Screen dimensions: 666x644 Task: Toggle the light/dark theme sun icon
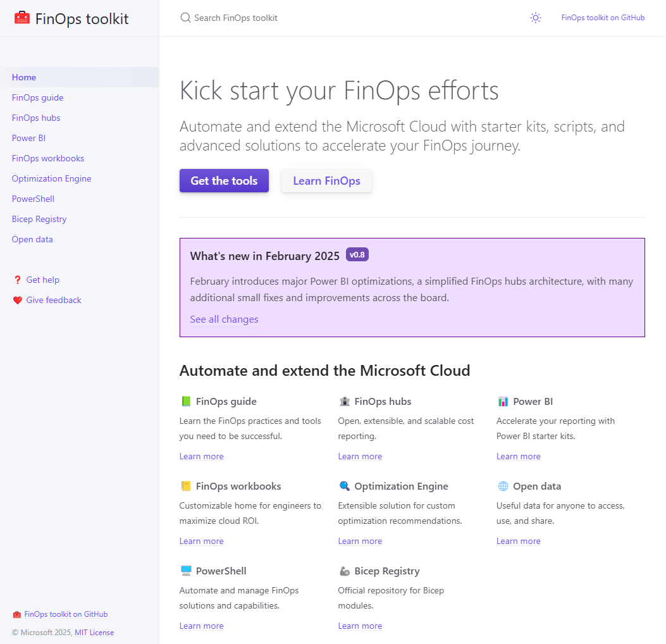click(536, 18)
